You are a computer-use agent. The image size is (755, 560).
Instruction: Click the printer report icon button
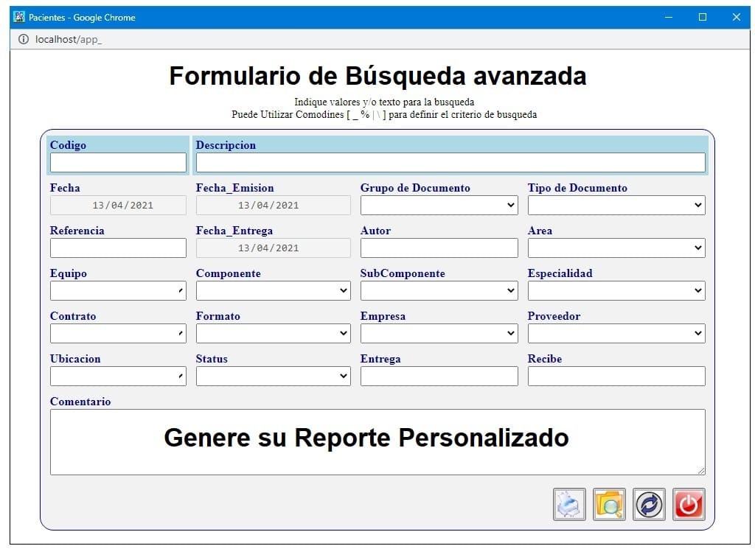(569, 504)
